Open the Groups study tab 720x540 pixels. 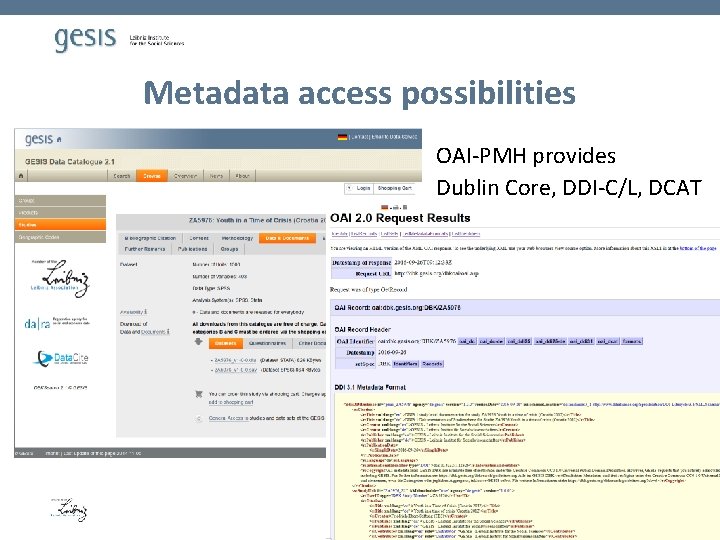click(229, 249)
